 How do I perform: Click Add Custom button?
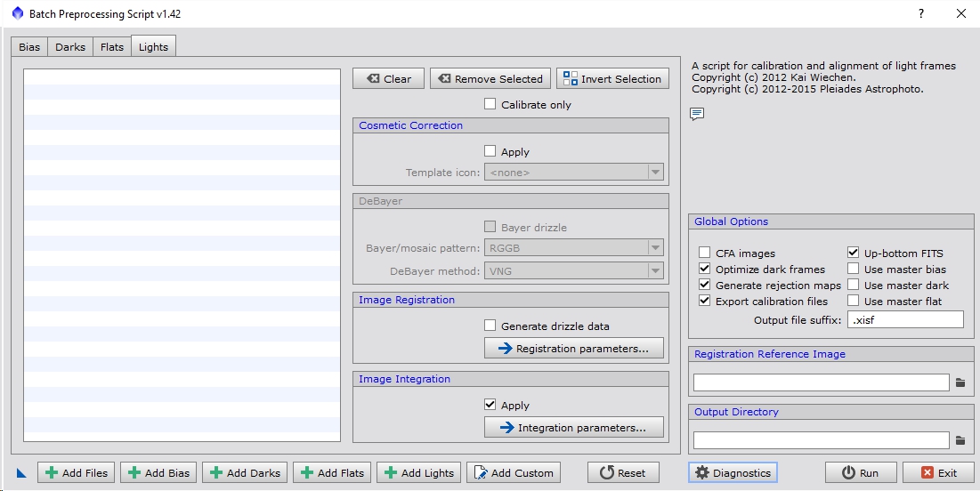(x=513, y=473)
